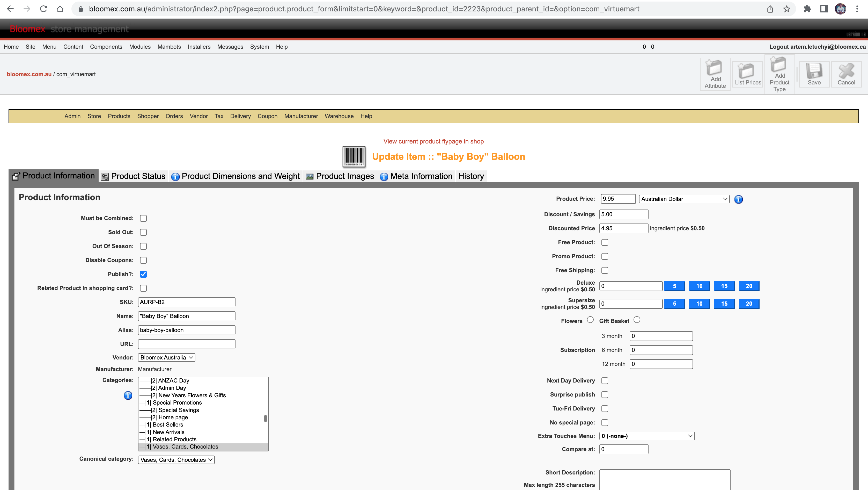
Task: Open Meta Information tab
Action: point(416,176)
